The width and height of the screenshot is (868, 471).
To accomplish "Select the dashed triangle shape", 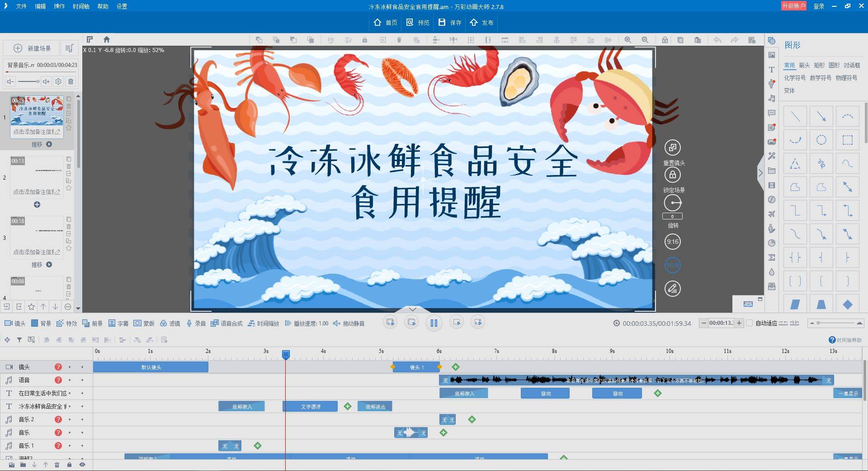I will (795, 163).
